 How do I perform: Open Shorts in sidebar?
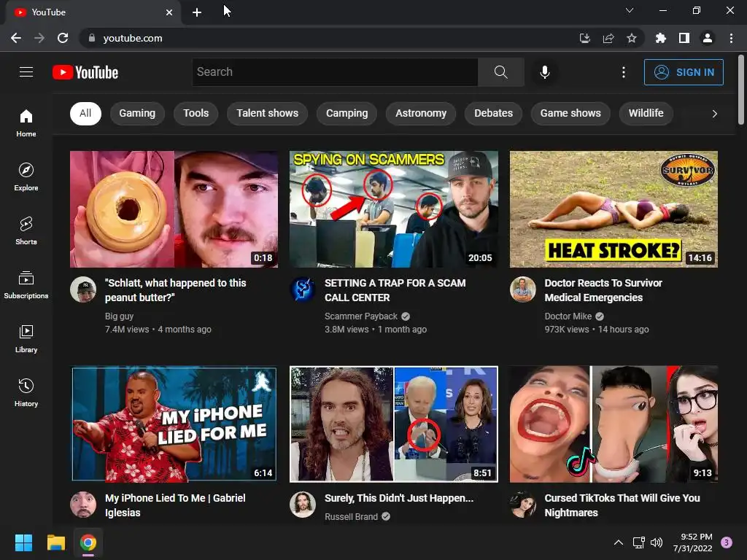click(x=26, y=230)
